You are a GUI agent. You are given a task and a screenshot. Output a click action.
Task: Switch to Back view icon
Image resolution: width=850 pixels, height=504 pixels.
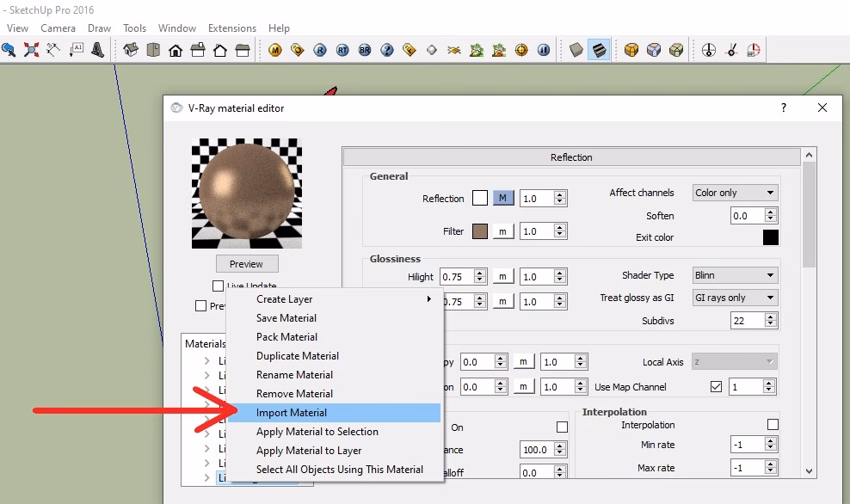click(x=220, y=51)
